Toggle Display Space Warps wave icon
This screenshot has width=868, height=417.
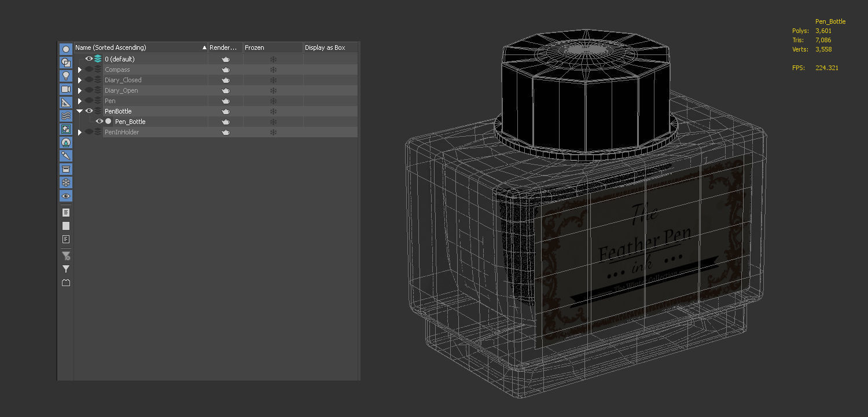(66, 116)
